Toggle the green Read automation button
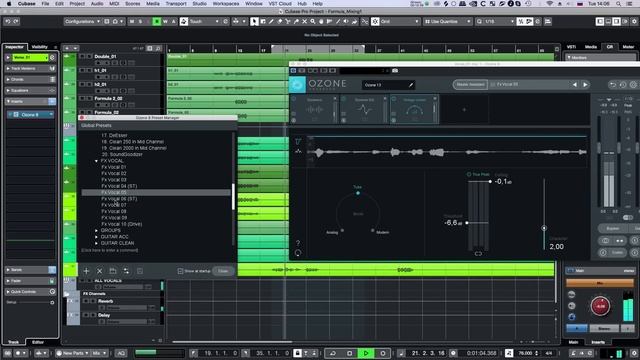Viewport: 640px width, 360px height. pyautogui.click(x=156, y=22)
